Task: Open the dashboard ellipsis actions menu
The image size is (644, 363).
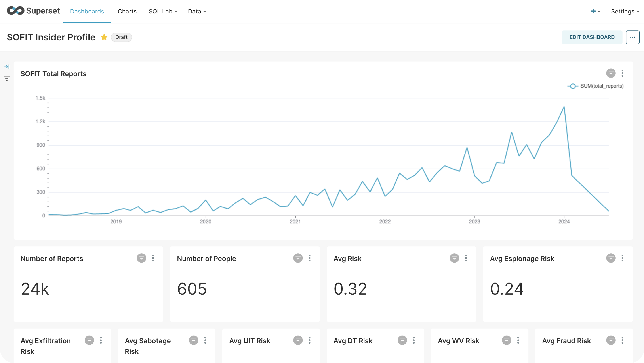Action: pyautogui.click(x=633, y=37)
